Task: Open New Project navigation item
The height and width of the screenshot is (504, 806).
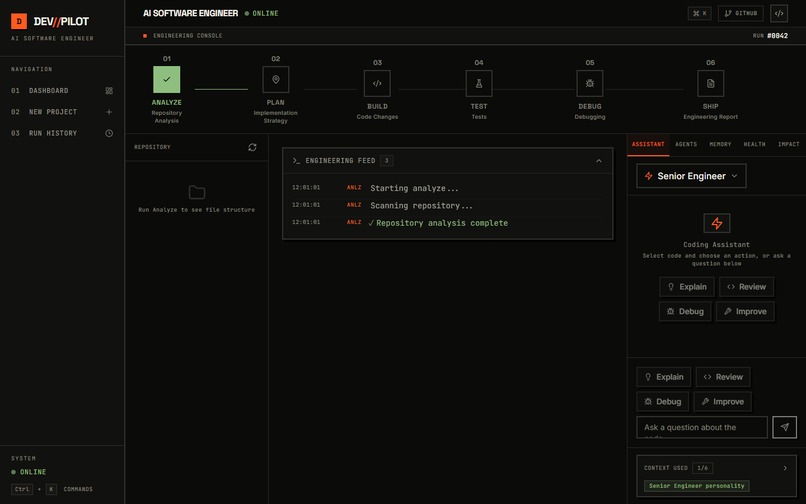Action: 62,112
